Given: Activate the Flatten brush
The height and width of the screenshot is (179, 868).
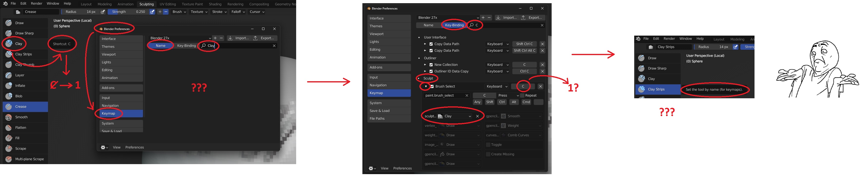Looking at the screenshot, I should click(x=25, y=128).
